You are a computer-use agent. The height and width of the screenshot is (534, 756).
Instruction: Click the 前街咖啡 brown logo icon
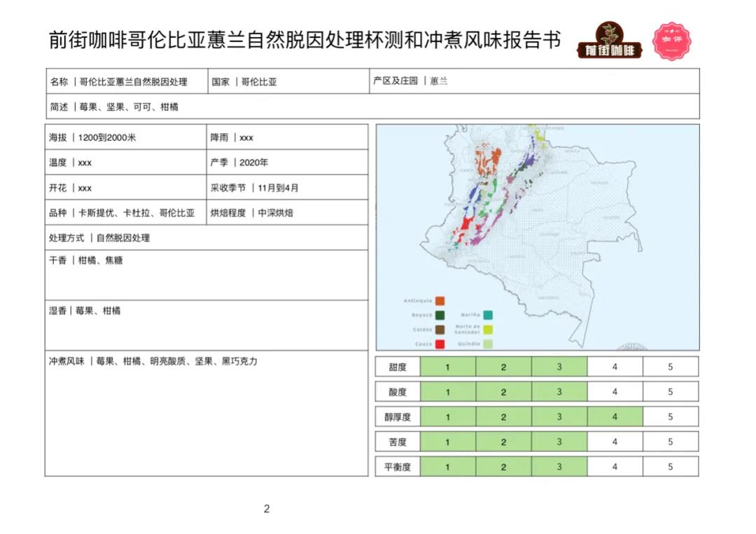coord(608,41)
